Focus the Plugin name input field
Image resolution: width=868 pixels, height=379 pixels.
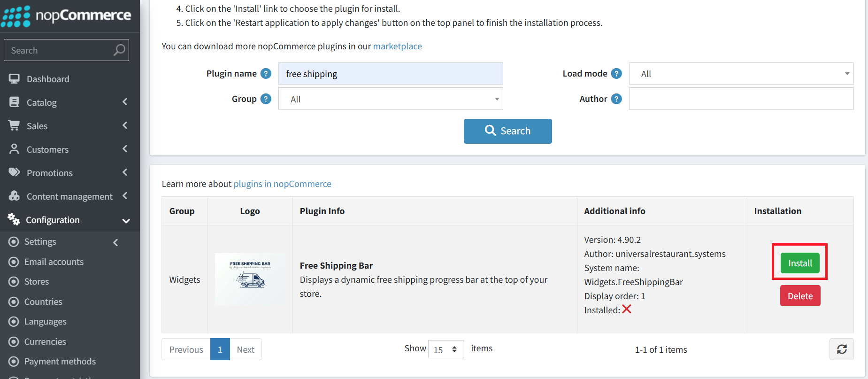pyautogui.click(x=391, y=74)
